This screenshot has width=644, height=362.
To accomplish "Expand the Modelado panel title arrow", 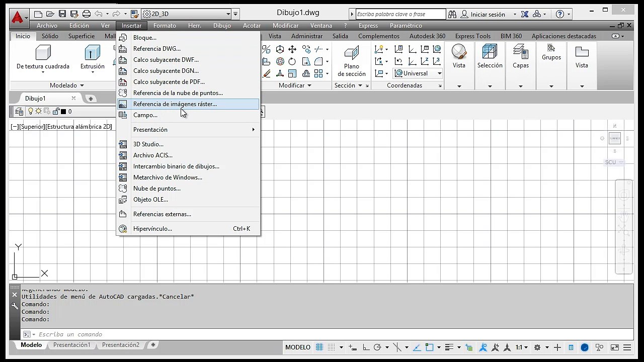I will pos(82,86).
